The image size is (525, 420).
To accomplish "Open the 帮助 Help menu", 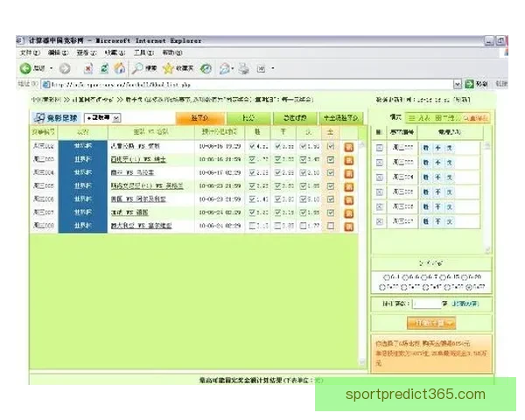I will click(172, 52).
